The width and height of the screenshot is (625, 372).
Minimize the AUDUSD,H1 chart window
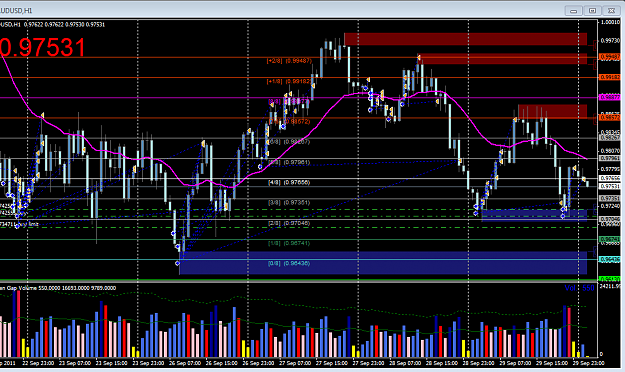coord(574,11)
